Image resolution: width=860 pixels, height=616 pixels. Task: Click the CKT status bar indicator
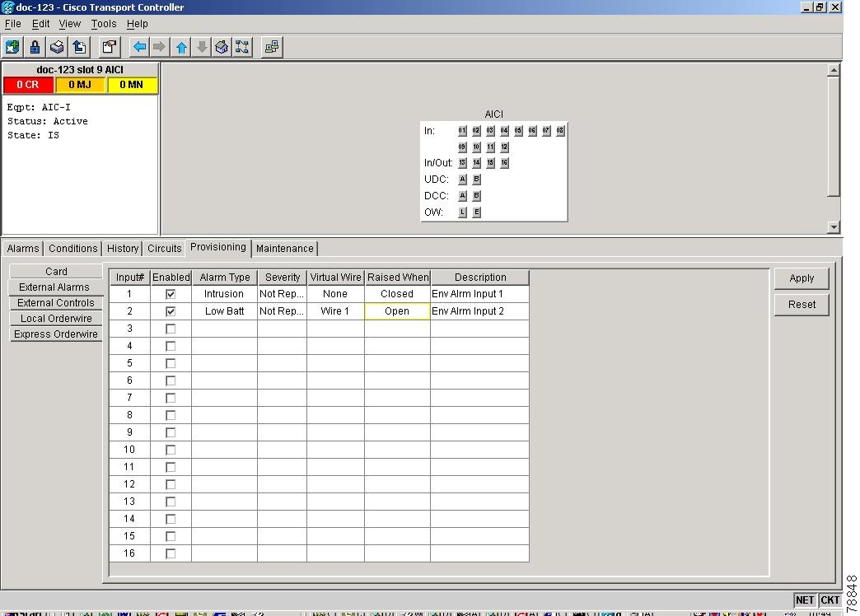coord(830,600)
